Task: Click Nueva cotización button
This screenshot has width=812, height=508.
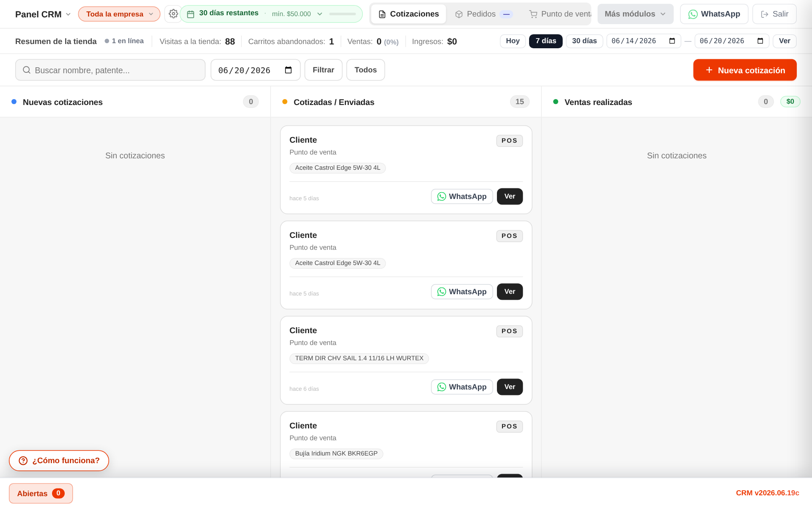Action: click(745, 70)
